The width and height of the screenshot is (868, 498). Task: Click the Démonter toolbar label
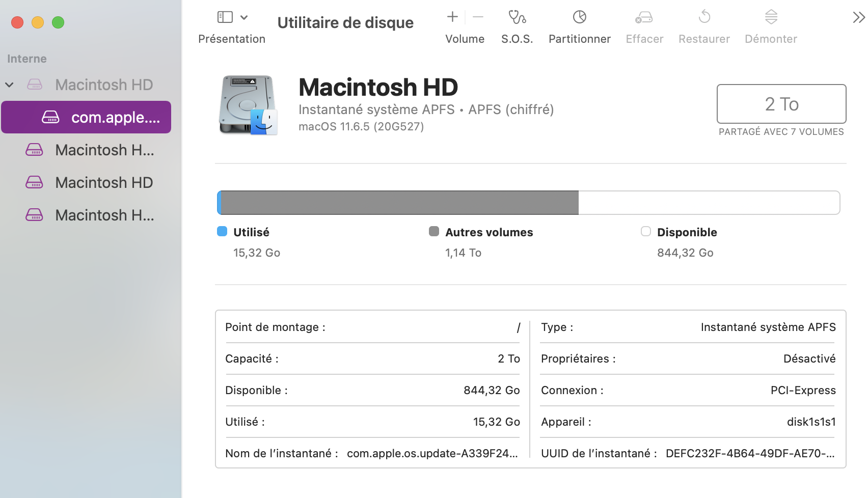point(771,39)
